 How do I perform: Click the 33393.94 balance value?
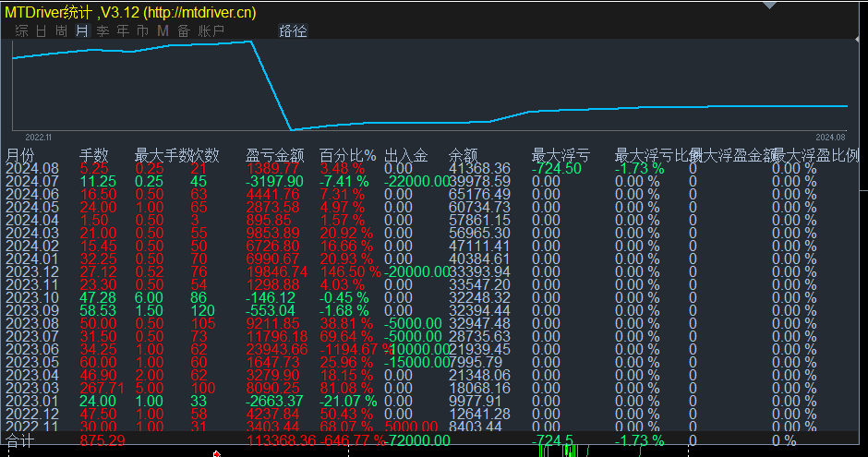click(x=479, y=272)
